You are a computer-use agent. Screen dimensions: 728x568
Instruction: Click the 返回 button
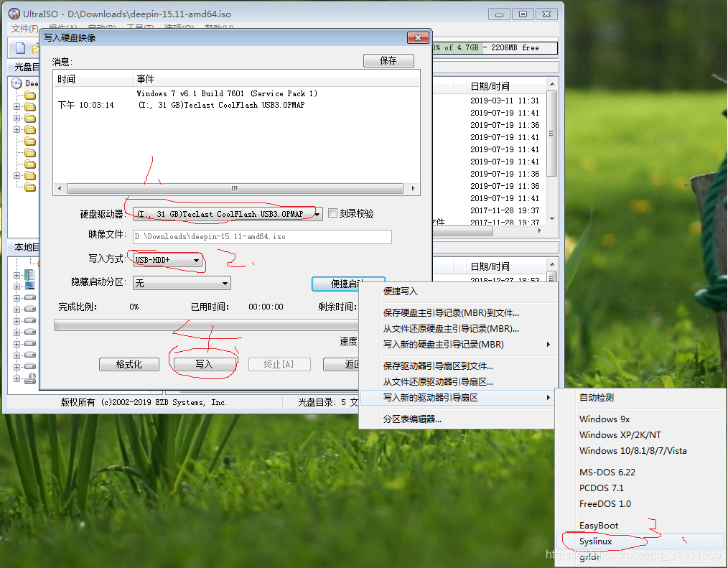pyautogui.click(x=341, y=364)
